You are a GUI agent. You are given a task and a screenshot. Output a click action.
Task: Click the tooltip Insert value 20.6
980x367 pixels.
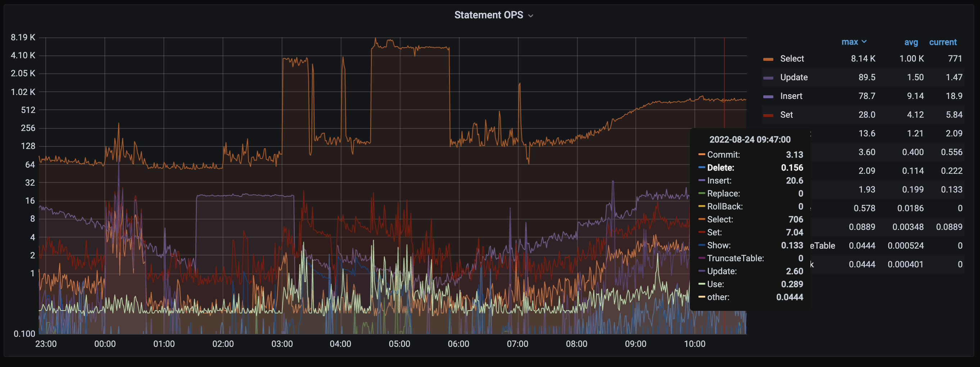pos(794,181)
